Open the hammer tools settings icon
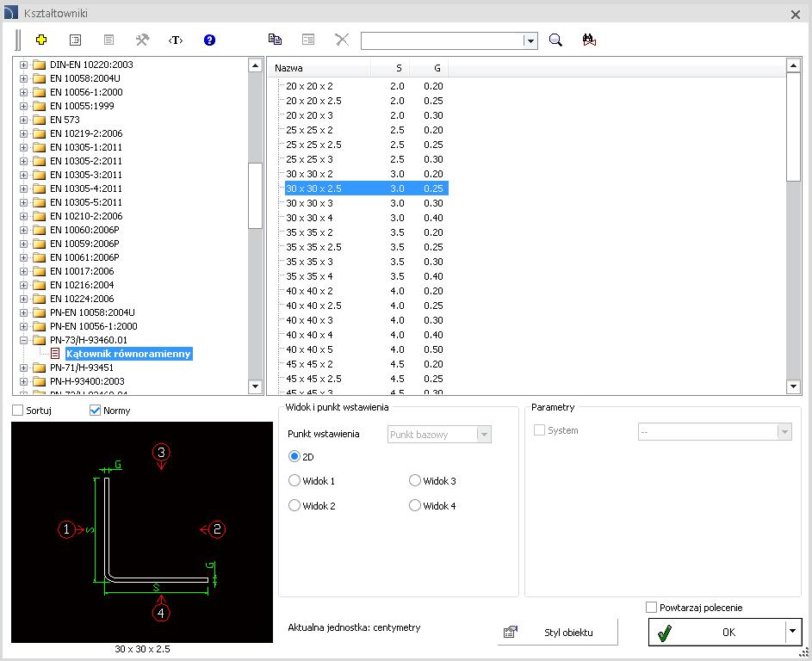The width and height of the screenshot is (812, 661). (142, 40)
